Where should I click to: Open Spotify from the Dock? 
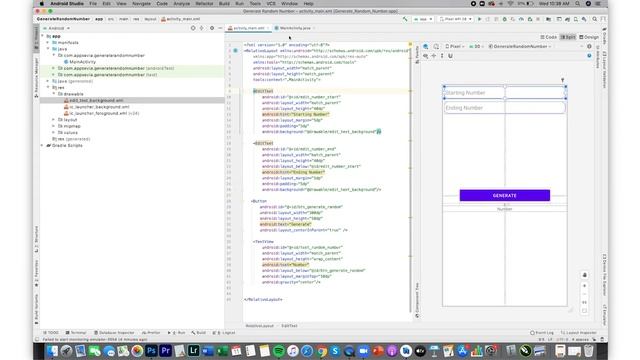[x=279, y=351]
